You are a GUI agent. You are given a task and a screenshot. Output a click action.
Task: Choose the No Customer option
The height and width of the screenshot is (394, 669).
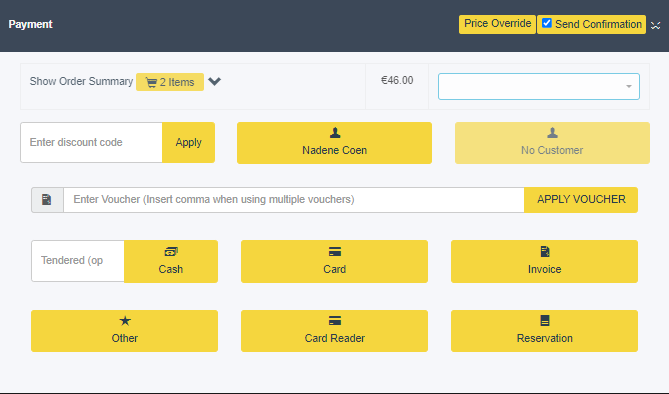pos(552,143)
